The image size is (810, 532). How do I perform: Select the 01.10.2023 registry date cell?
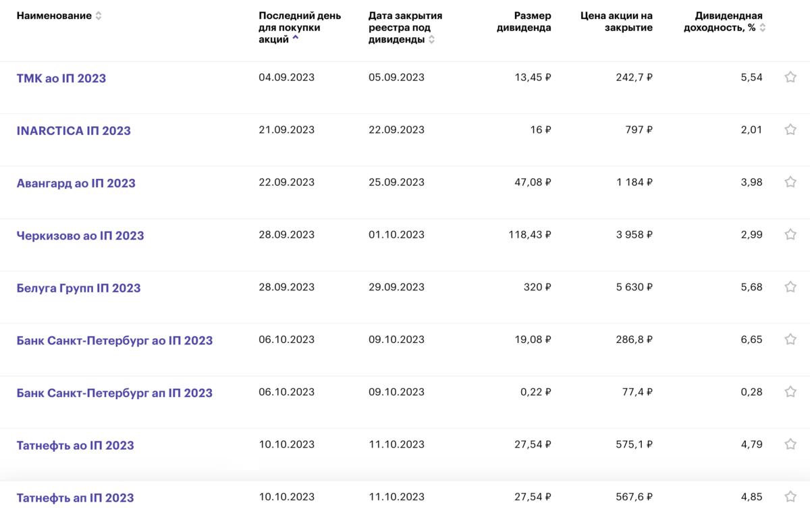[396, 235]
